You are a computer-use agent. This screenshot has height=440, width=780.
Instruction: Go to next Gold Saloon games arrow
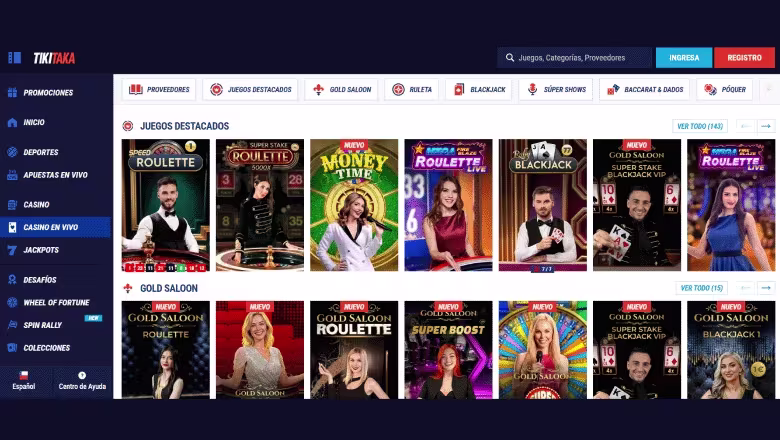click(x=766, y=288)
